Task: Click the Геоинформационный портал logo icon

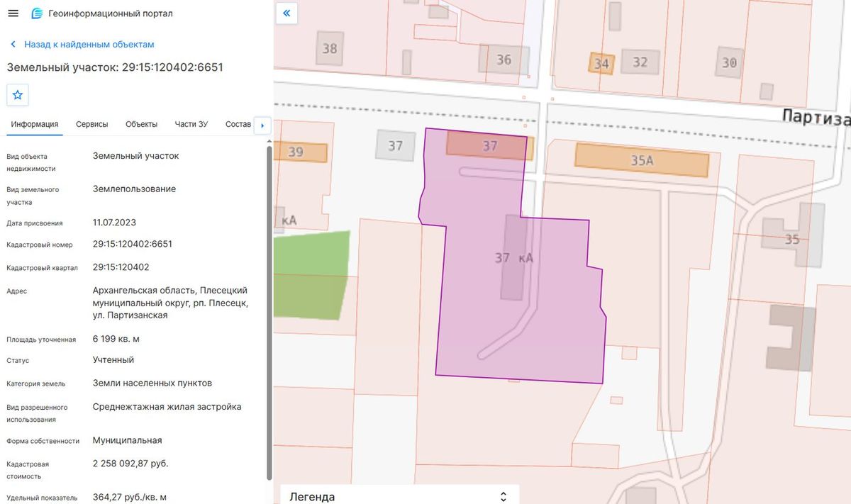Action: (37, 13)
